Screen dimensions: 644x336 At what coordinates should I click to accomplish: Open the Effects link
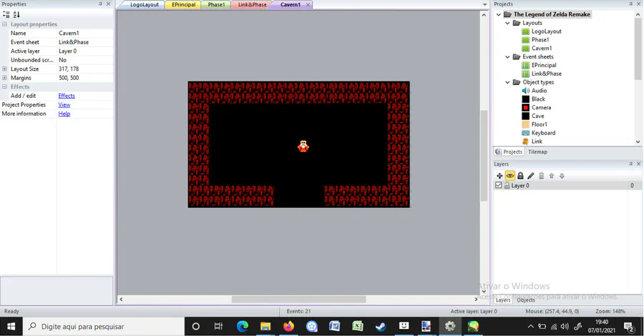[67, 96]
